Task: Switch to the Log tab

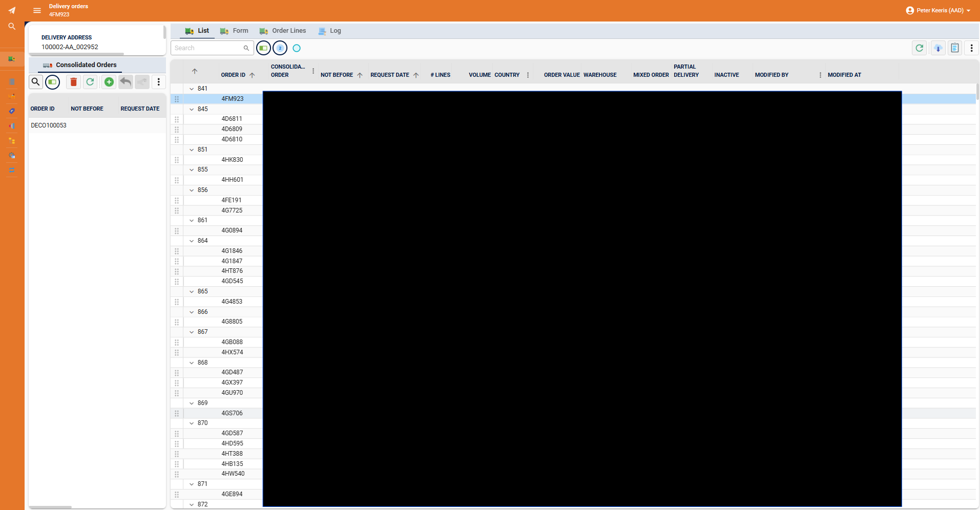Action: (329, 31)
